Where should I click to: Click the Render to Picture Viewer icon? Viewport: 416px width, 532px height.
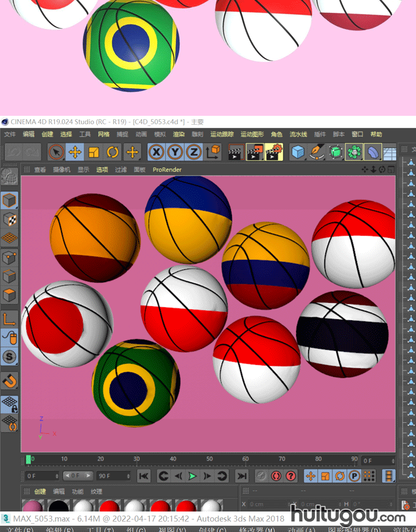(255, 152)
